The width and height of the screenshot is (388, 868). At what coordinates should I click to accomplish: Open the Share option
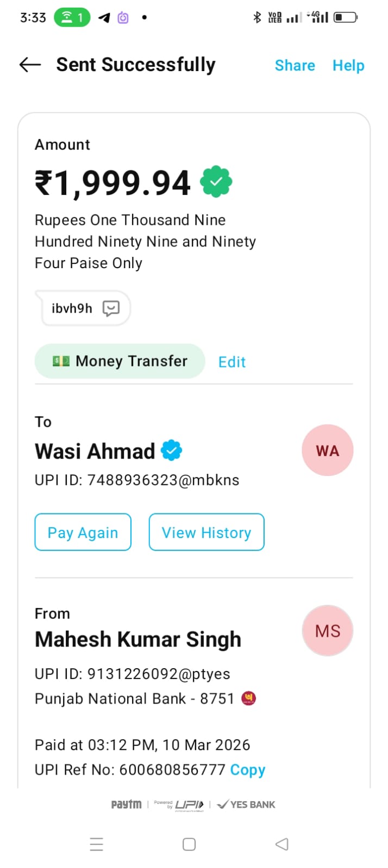click(x=295, y=66)
